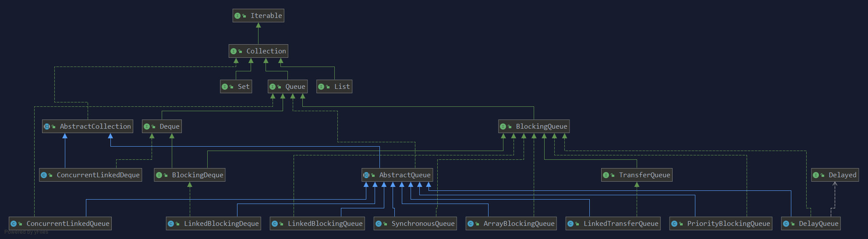Select the DelayQueue label
The width and height of the screenshot is (868, 239).
coord(818,224)
